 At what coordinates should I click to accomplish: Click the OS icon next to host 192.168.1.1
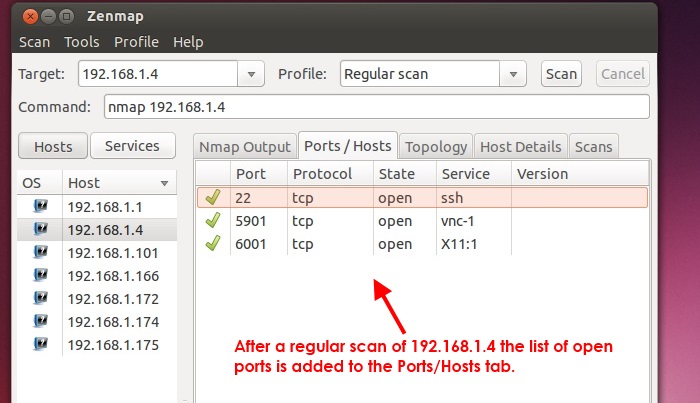click(x=41, y=206)
